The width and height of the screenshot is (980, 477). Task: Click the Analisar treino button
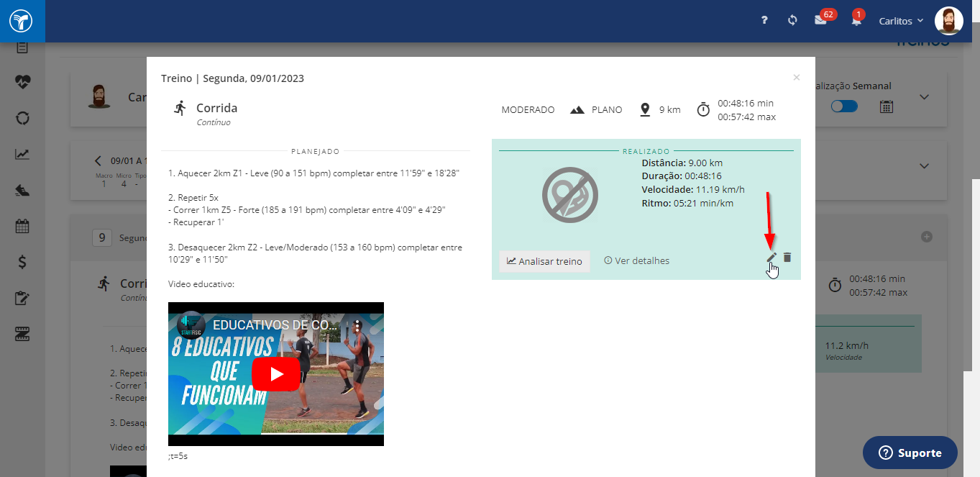pos(544,261)
